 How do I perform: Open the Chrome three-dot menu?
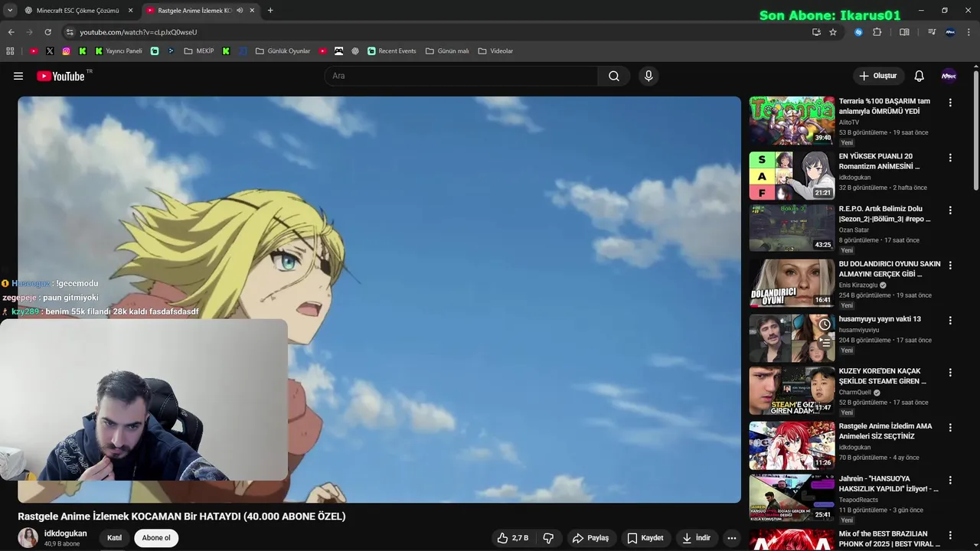[969, 32]
